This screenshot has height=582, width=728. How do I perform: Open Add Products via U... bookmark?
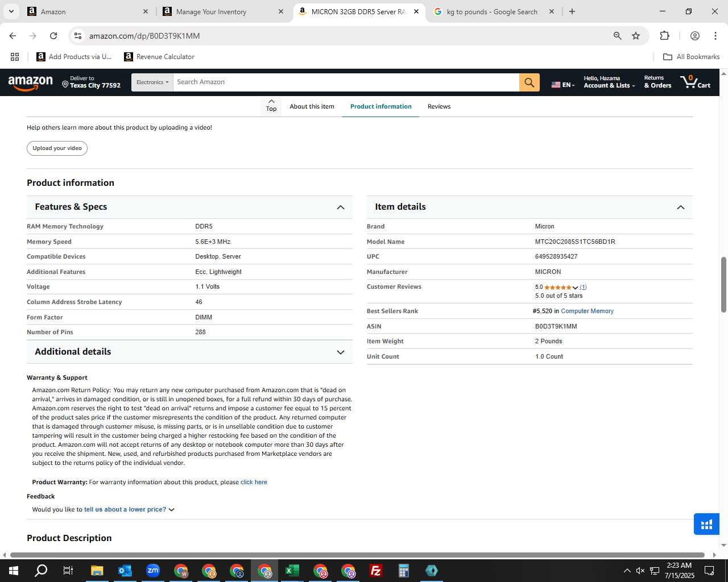click(x=74, y=57)
